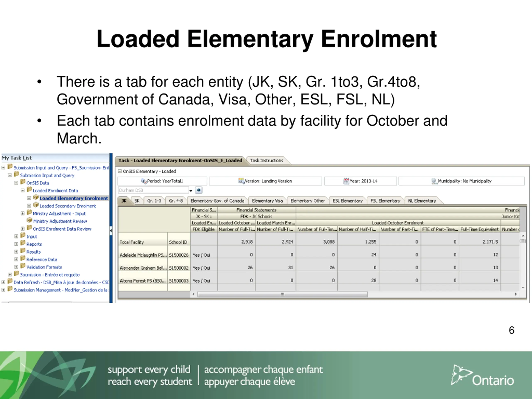The height and width of the screenshot is (399, 532).
Task: Switch to the Gr. 4-8 tab
Action: [x=176, y=201]
